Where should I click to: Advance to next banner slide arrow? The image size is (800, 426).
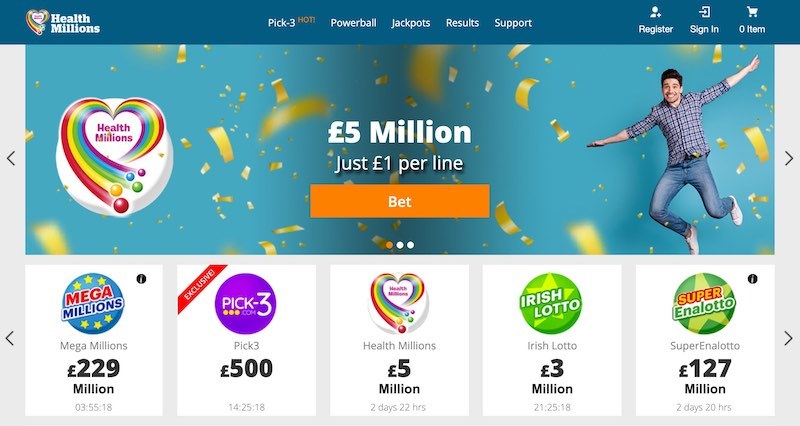click(x=789, y=158)
